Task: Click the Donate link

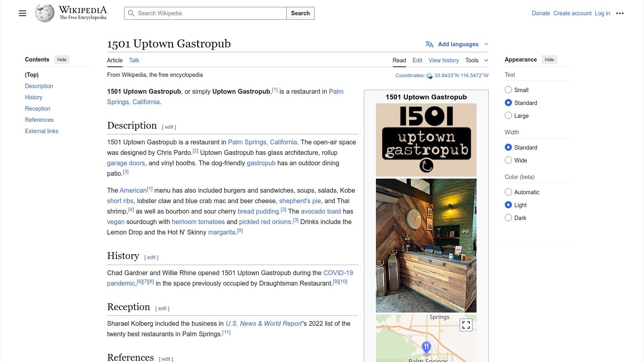Action: coord(541,13)
